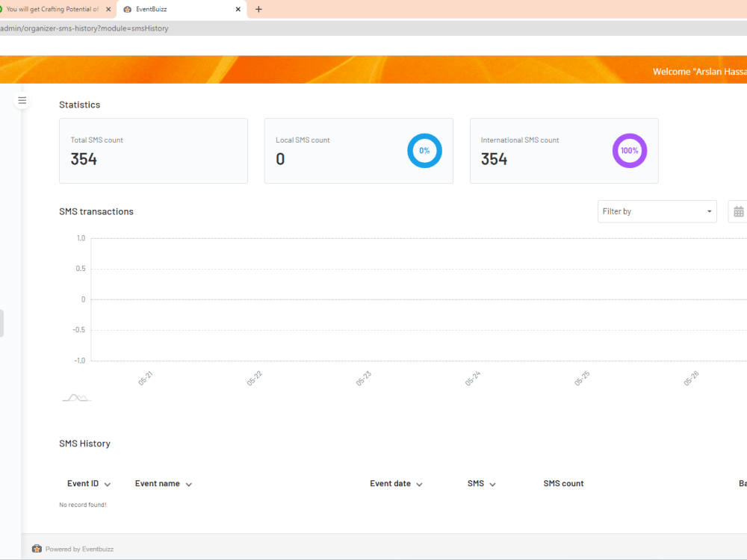The width and height of the screenshot is (747, 560).
Task: Sort by SMS column arrow
Action: pos(492,485)
